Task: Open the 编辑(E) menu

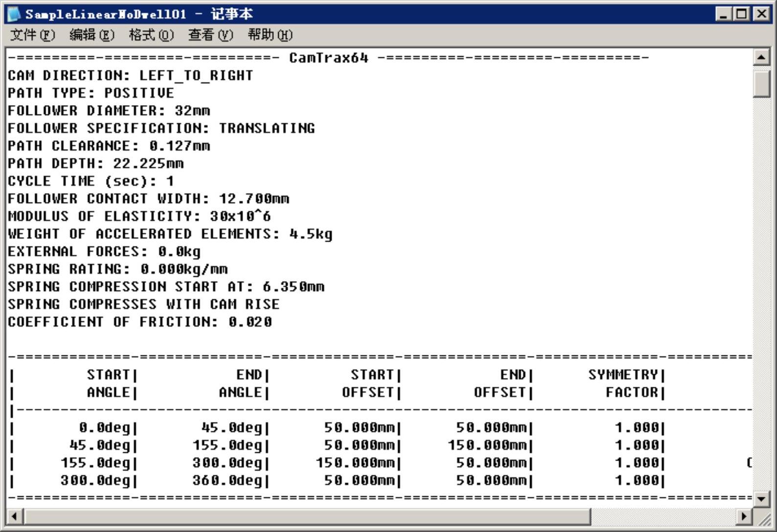Action: click(92, 35)
